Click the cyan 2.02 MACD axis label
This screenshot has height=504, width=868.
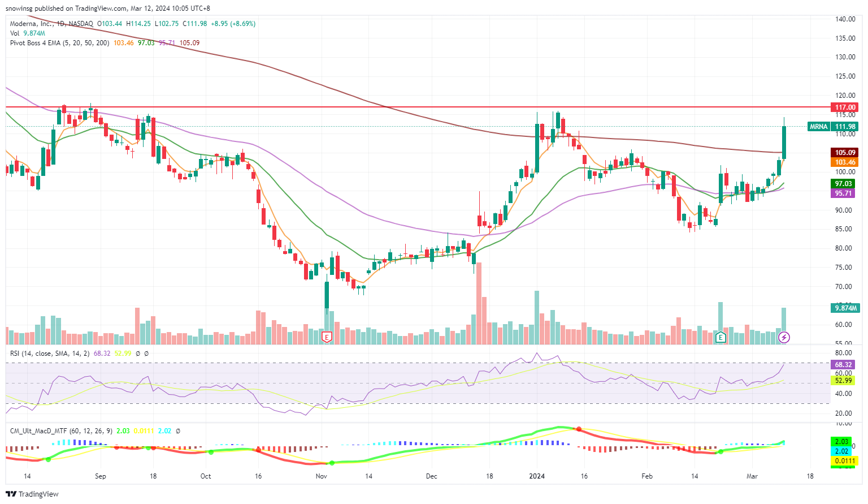click(841, 451)
